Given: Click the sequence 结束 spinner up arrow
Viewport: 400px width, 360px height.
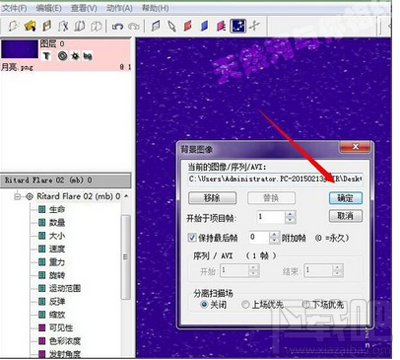Looking at the screenshot, I should (x=338, y=267).
